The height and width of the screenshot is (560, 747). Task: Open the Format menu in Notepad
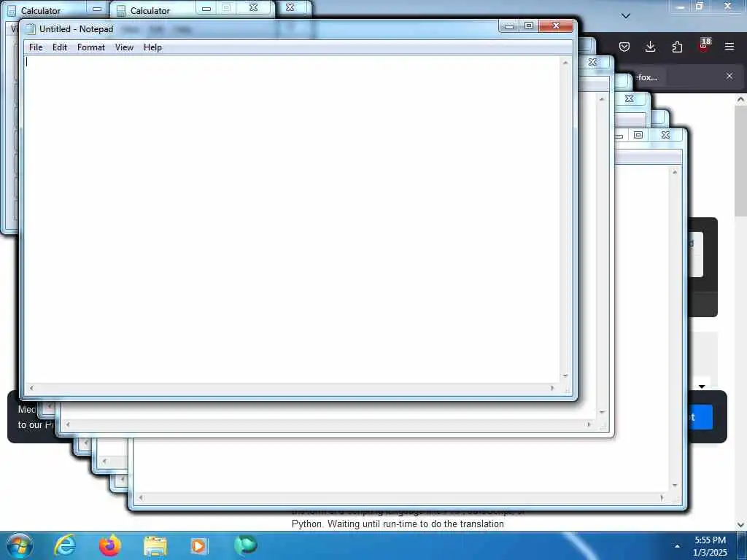[91, 47]
